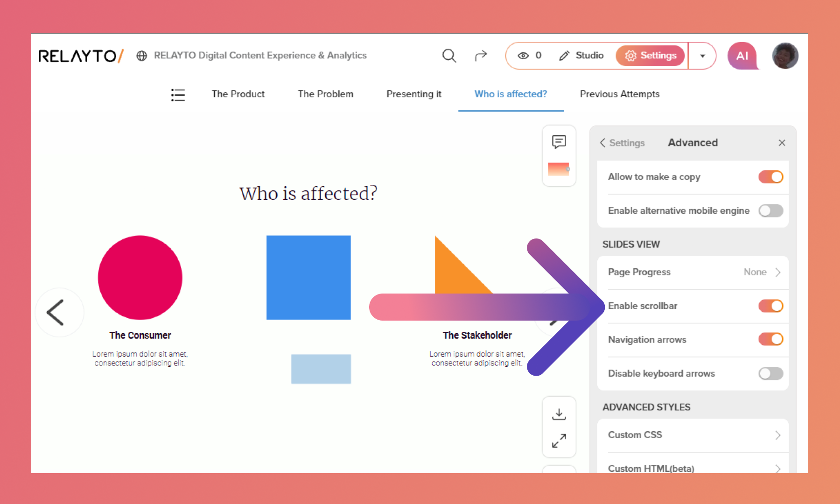The height and width of the screenshot is (504, 840).
Task: Open the Previous Attempts tab
Action: click(x=620, y=94)
